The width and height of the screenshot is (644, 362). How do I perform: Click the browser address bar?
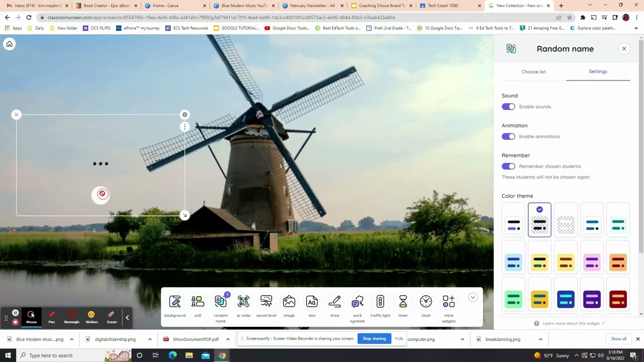point(297,17)
